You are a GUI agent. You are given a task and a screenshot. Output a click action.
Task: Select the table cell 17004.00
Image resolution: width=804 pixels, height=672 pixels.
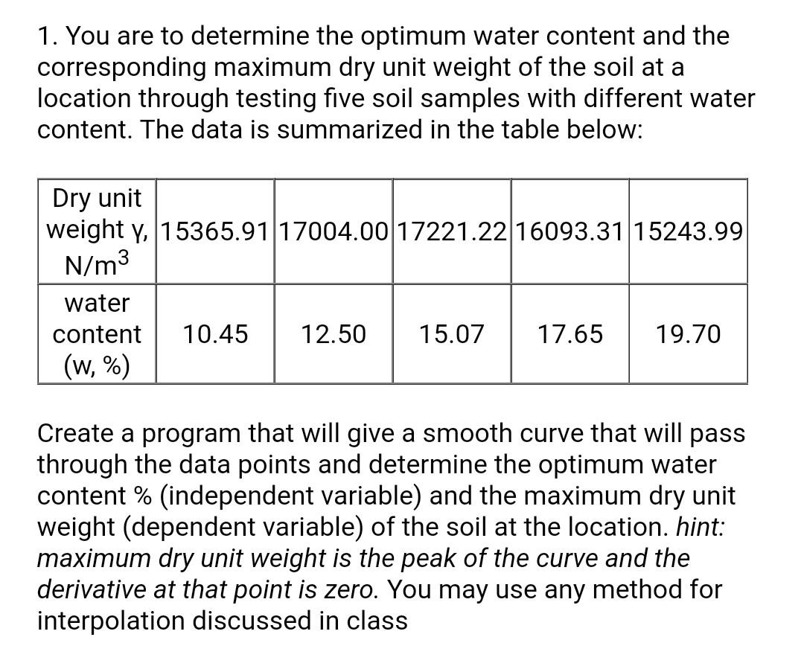[334, 231]
